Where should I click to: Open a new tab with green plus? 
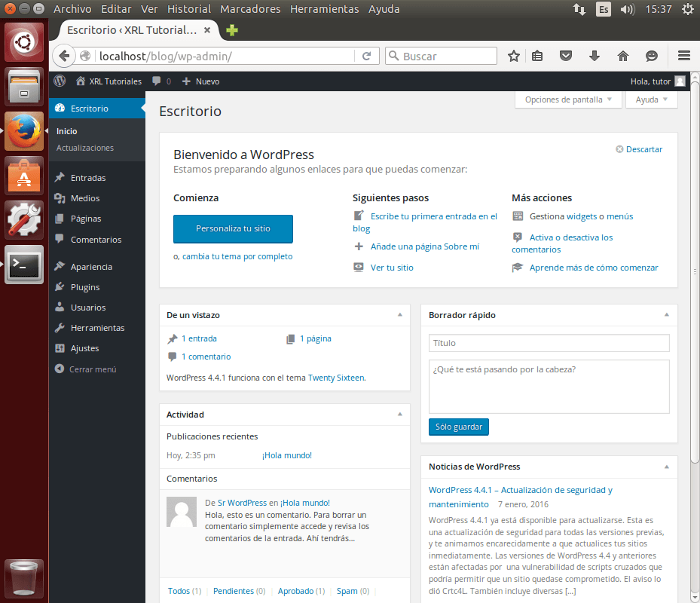[x=231, y=30]
